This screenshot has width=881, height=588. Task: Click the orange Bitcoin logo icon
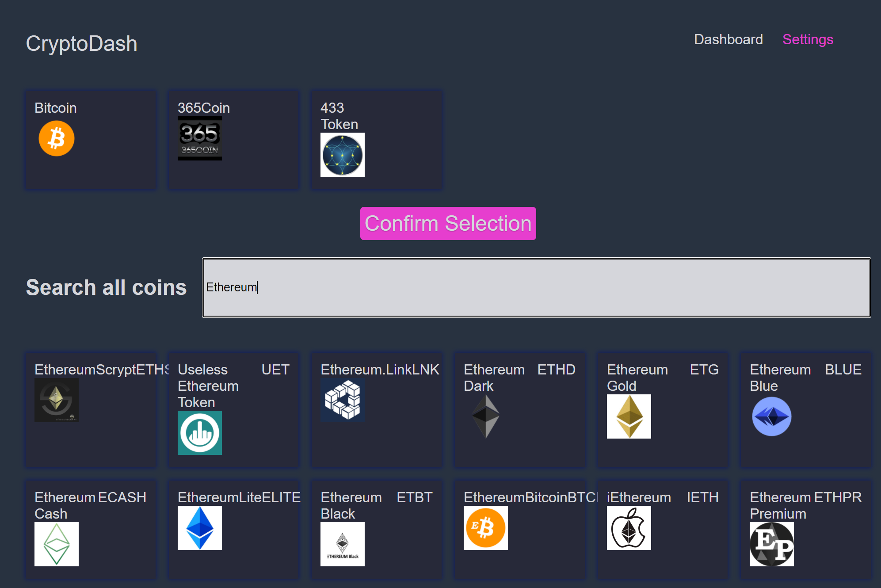tap(57, 139)
